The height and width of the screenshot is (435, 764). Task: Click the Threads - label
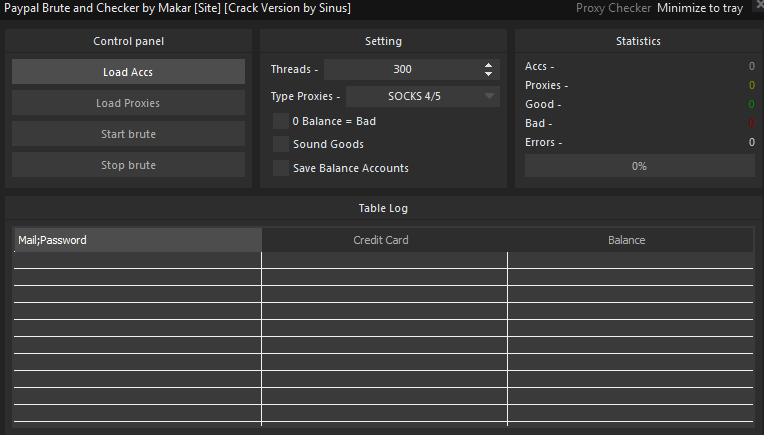[294, 69]
